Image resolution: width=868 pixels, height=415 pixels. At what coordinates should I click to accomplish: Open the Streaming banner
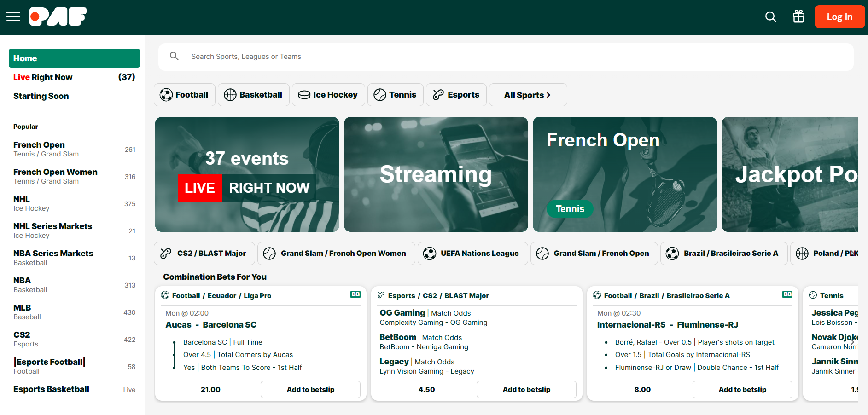point(436,174)
